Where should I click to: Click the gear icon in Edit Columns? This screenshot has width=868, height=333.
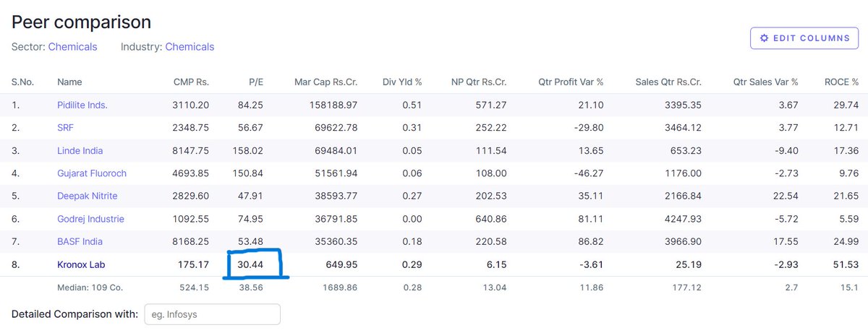pyautogui.click(x=764, y=38)
